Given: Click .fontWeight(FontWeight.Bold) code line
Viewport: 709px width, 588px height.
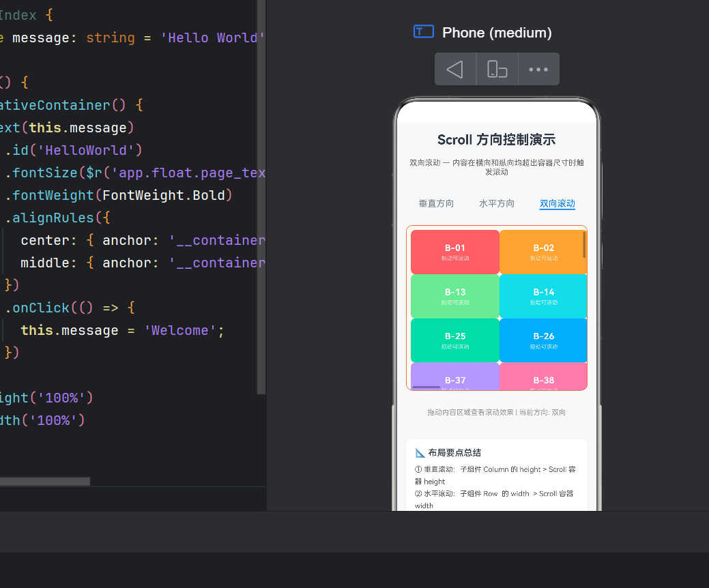Looking at the screenshot, I should [x=119, y=195].
